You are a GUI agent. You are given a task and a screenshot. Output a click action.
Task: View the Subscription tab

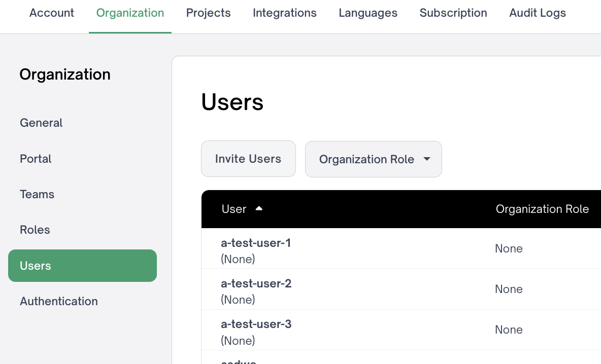tap(453, 13)
